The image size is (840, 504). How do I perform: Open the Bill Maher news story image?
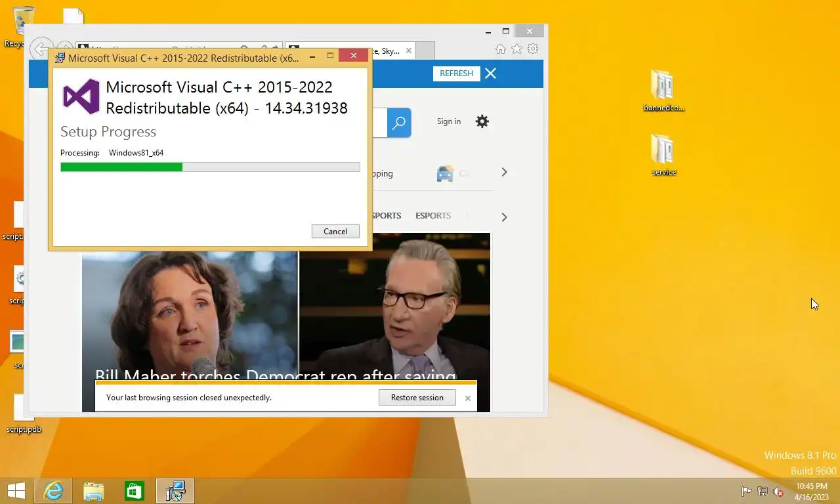(286, 322)
